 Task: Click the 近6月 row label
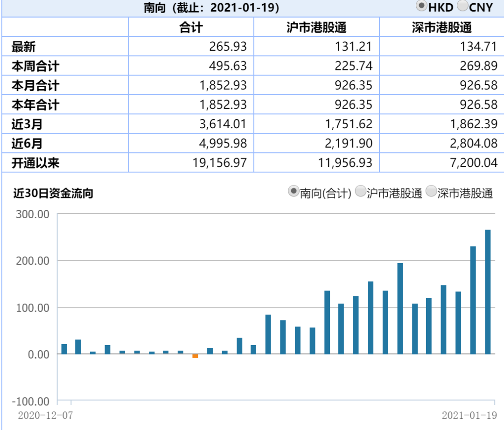pyautogui.click(x=27, y=143)
